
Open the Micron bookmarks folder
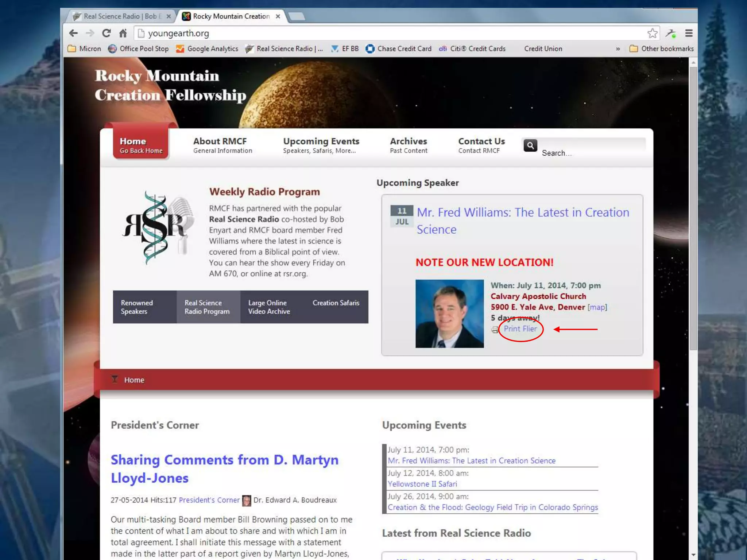84,48
